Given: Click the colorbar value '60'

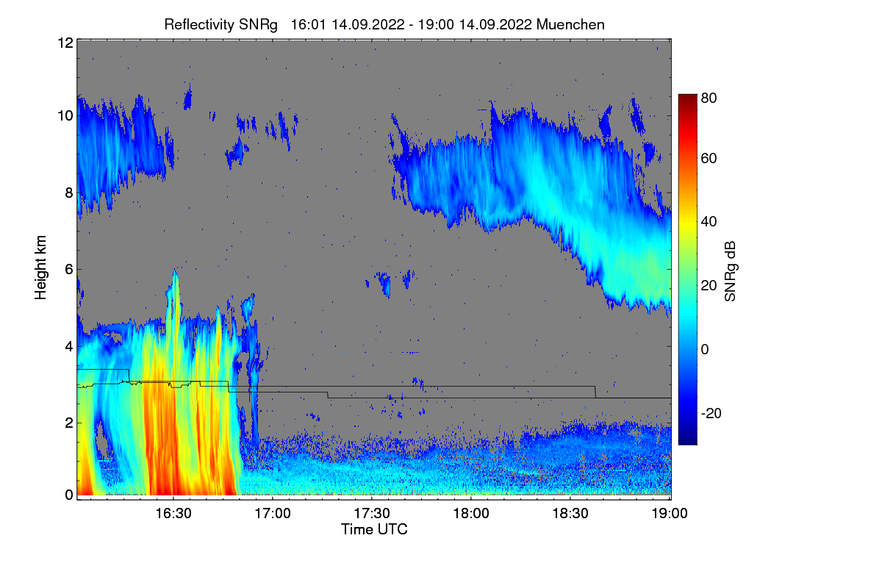Looking at the screenshot, I should click(709, 158).
